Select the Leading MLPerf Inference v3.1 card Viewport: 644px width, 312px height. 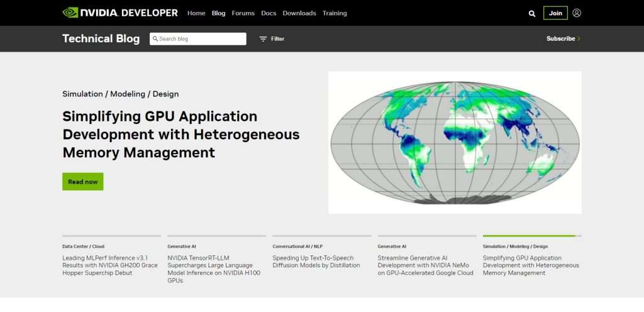pos(110,265)
